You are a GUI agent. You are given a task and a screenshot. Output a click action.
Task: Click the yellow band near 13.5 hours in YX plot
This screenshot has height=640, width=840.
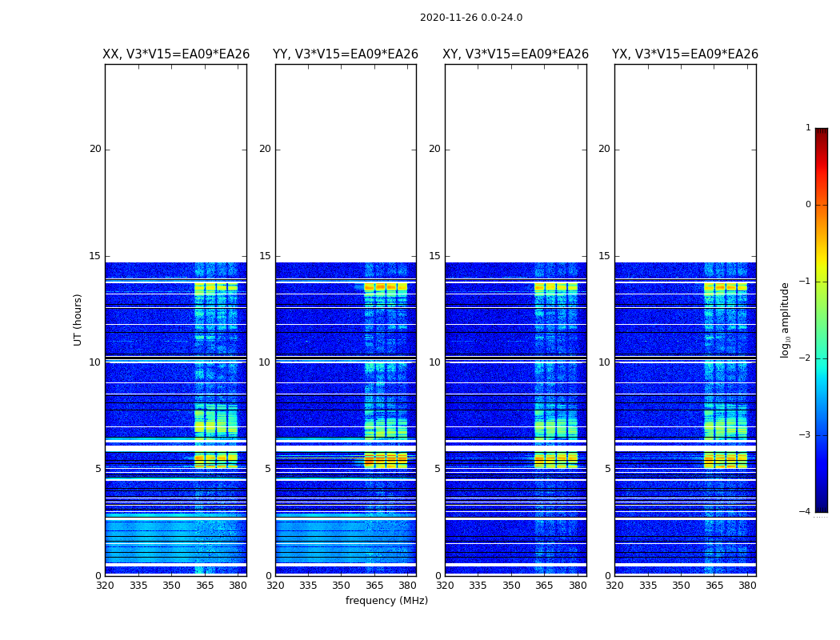[x=726, y=286]
